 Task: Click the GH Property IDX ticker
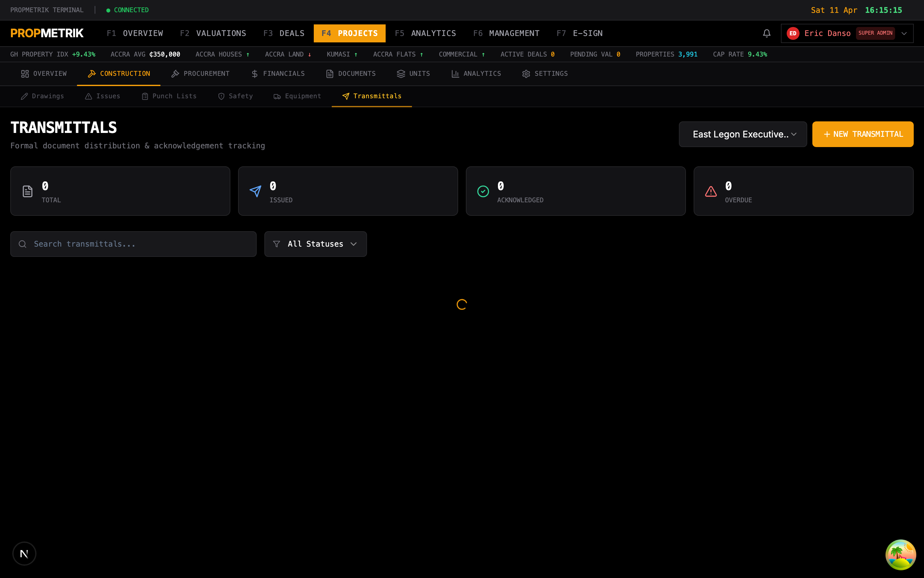pyautogui.click(x=53, y=54)
